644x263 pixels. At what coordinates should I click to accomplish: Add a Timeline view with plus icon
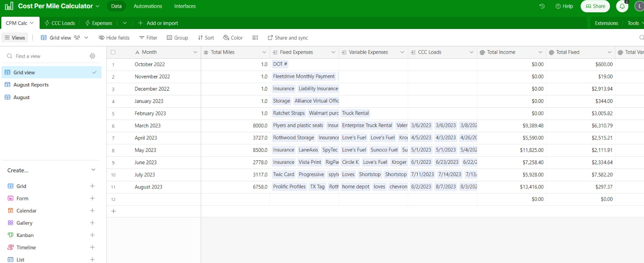(92, 247)
